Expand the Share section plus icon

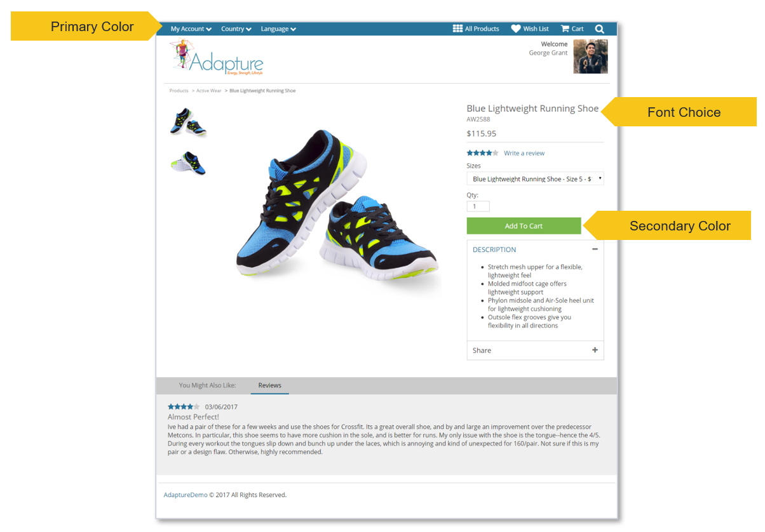(595, 350)
